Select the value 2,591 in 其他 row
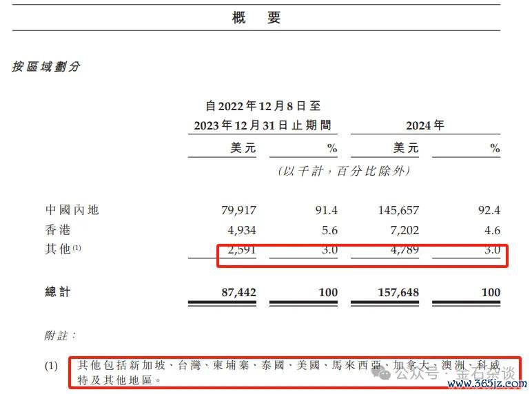The image size is (532, 394). 242,250
